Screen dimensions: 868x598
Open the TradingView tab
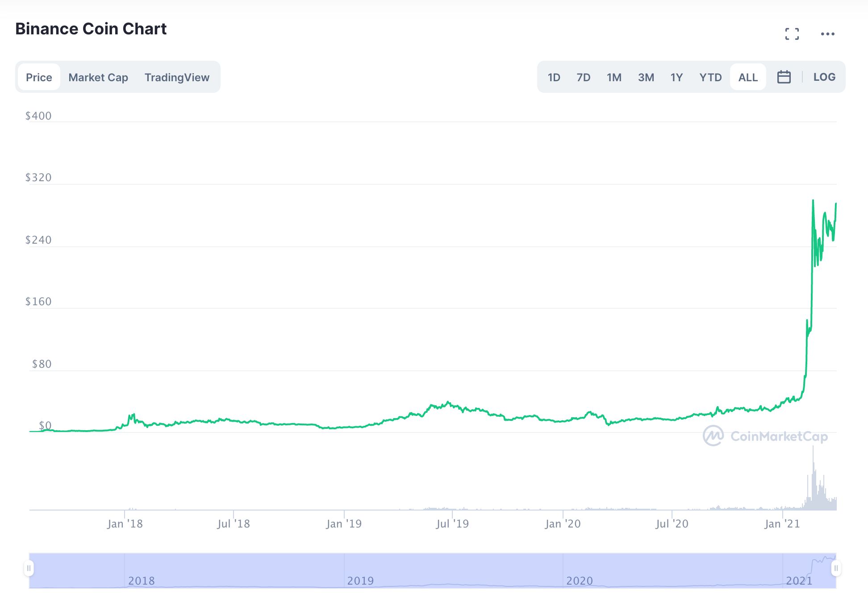(177, 77)
